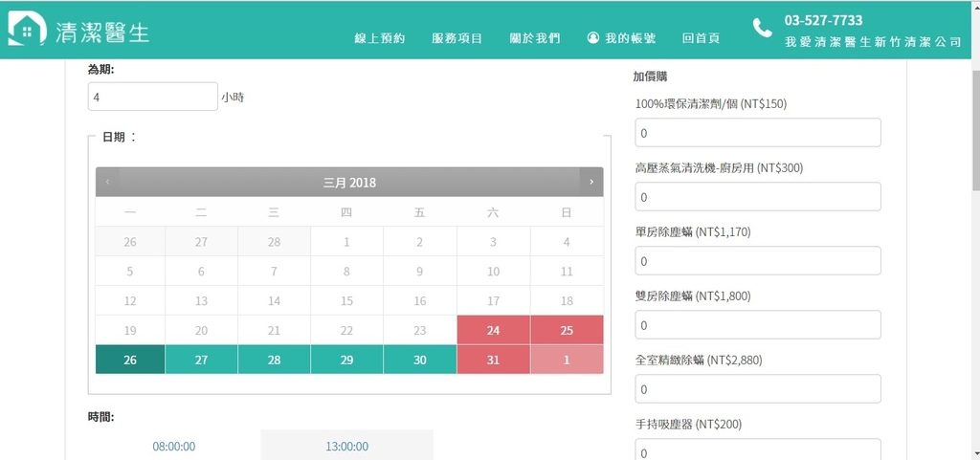Select date 30 on the calendar

(419, 360)
